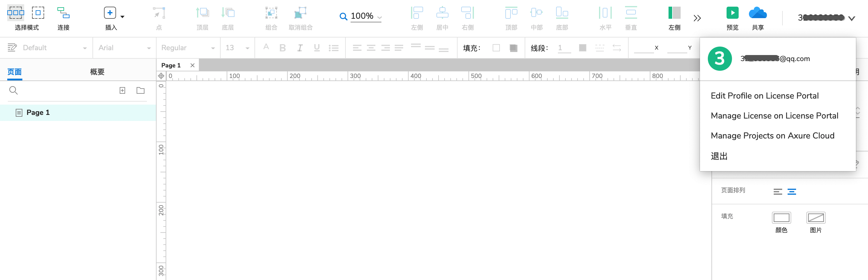Set text justify alignment
The height and width of the screenshot is (280, 868).
coord(399,48)
